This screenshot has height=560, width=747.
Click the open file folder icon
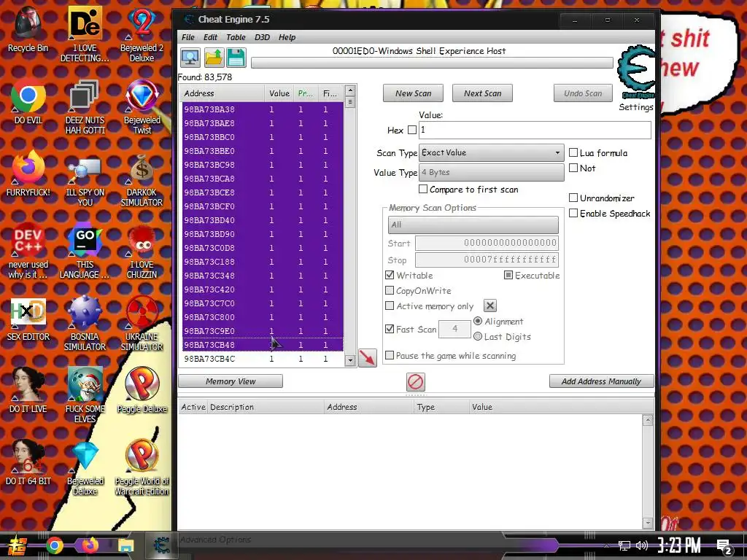[x=214, y=58]
